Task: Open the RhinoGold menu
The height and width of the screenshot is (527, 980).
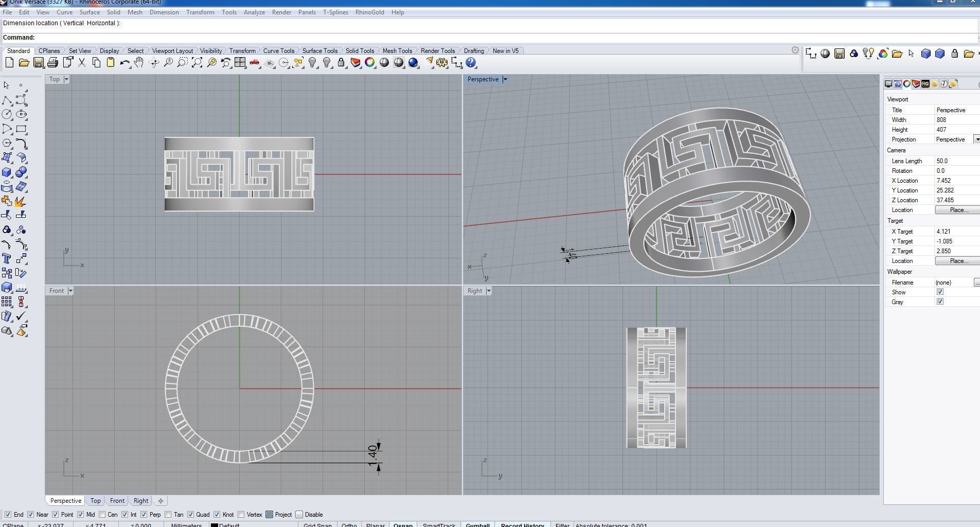Action: [x=369, y=12]
